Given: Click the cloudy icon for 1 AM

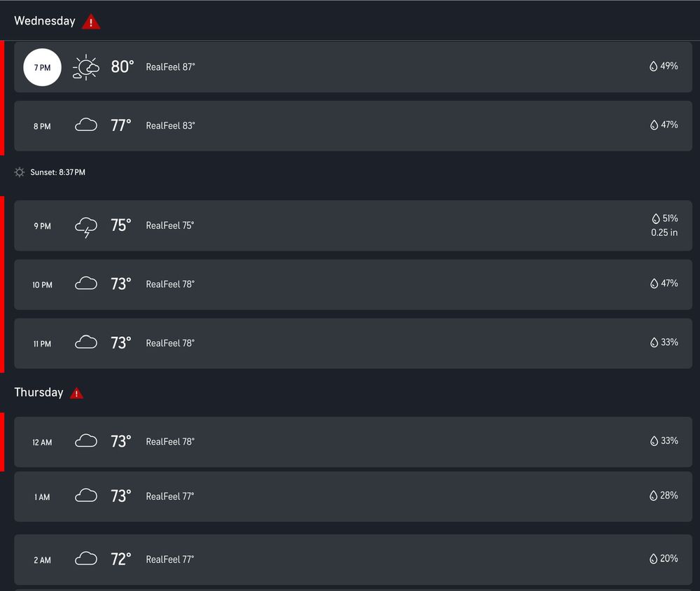Looking at the screenshot, I should 85,495.
